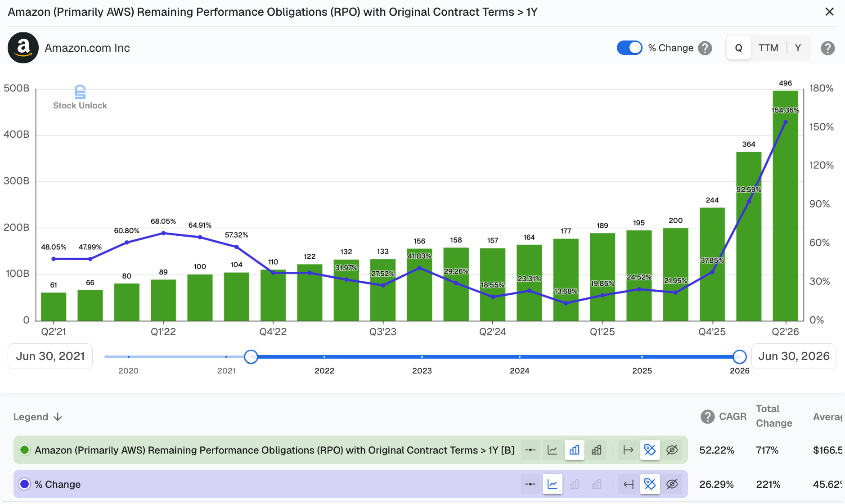Switch to the Y yearly period tab
The width and height of the screenshot is (845, 504).
tap(798, 48)
